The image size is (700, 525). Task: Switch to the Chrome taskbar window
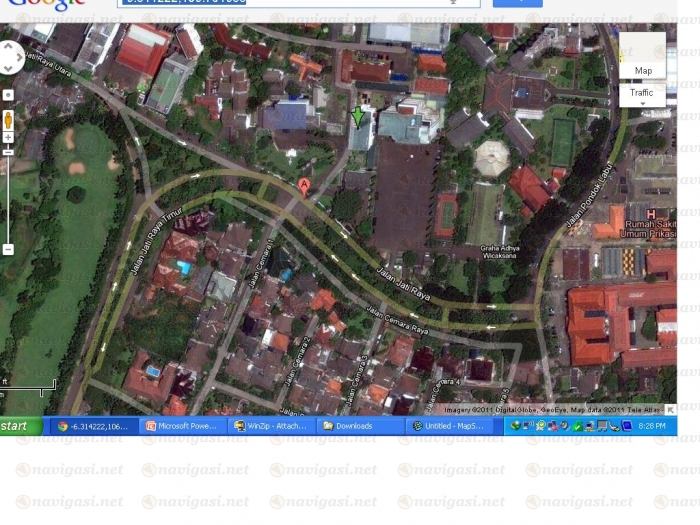click(x=93, y=426)
